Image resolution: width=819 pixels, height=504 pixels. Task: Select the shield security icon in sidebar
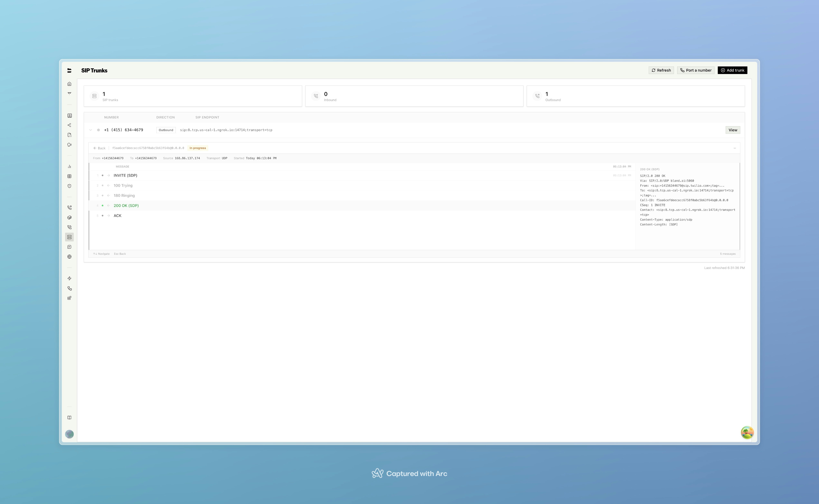(x=69, y=186)
